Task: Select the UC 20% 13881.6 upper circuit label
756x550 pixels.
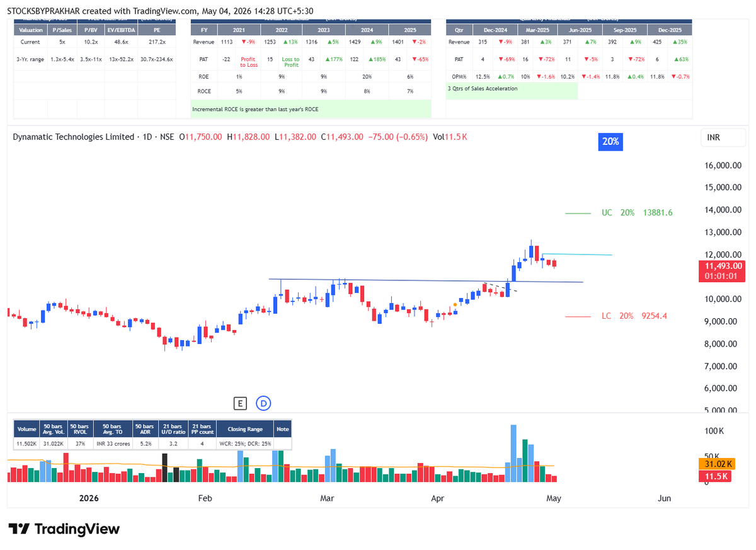Action: click(637, 213)
